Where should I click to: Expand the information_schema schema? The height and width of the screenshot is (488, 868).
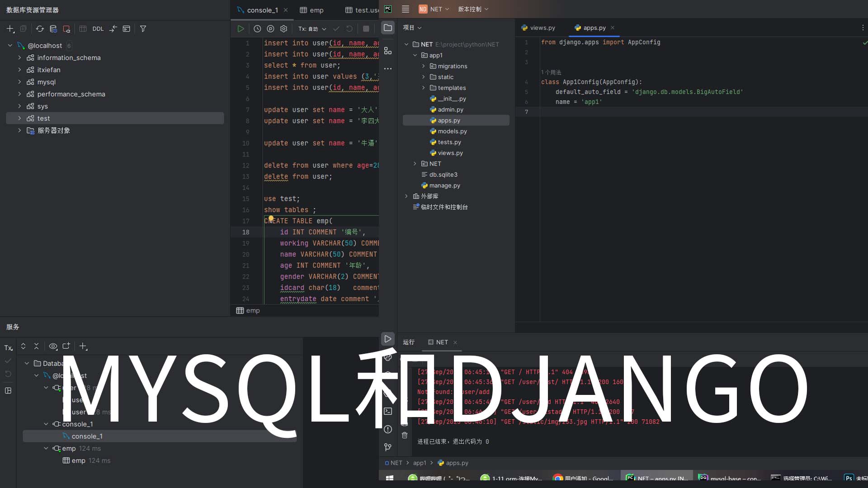[x=19, y=58]
